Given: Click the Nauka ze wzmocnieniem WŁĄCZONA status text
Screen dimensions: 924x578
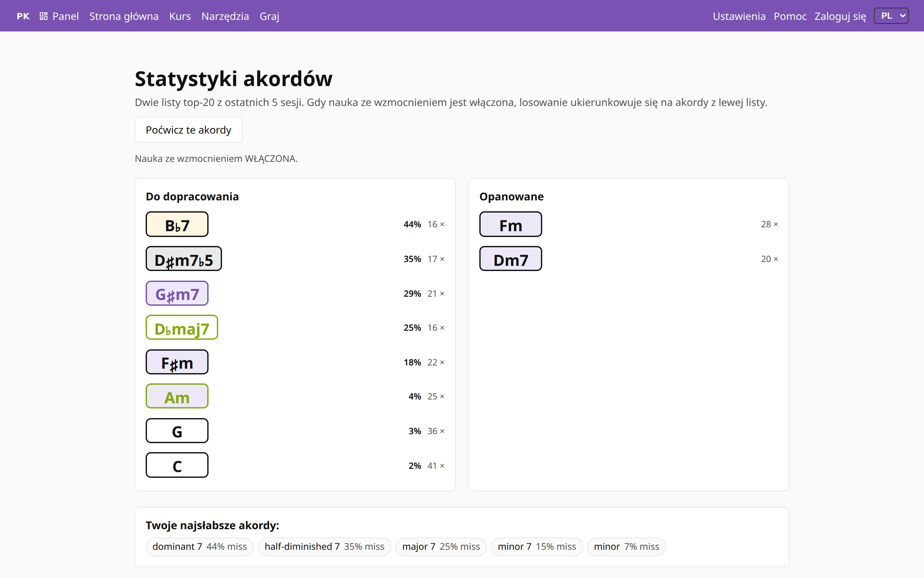Looking at the screenshot, I should [x=216, y=159].
